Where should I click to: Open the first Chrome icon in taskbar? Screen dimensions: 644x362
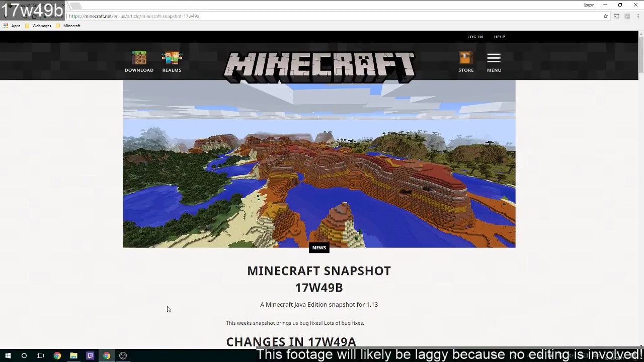click(x=57, y=355)
